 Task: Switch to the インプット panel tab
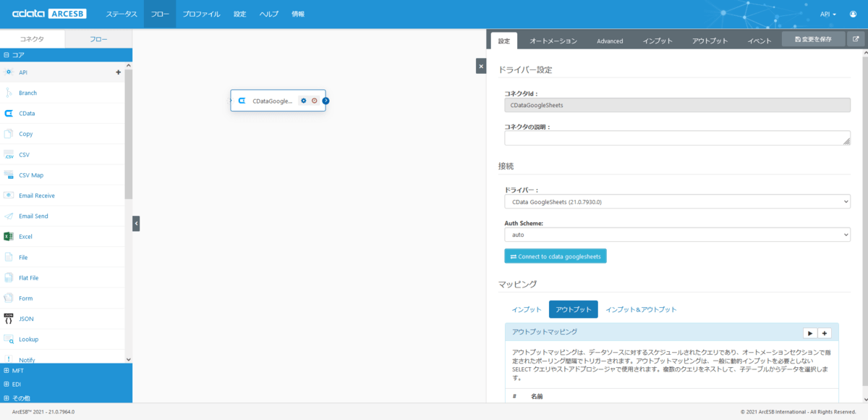(x=658, y=41)
